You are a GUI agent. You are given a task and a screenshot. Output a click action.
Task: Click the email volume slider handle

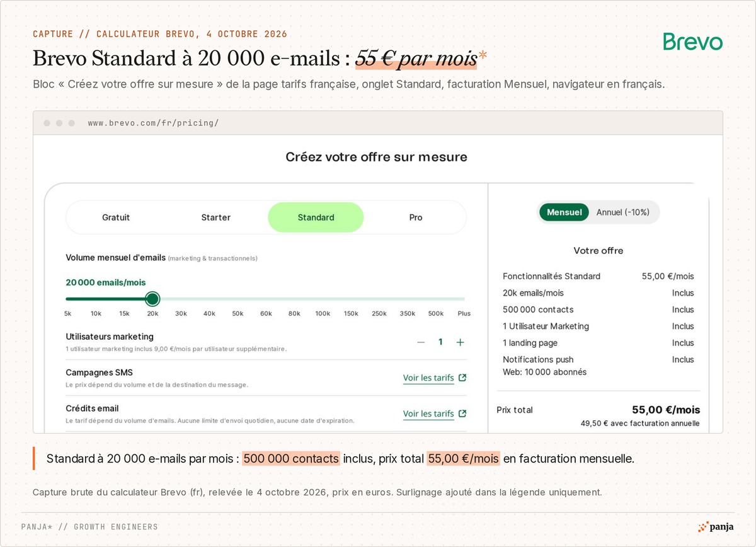click(x=152, y=299)
